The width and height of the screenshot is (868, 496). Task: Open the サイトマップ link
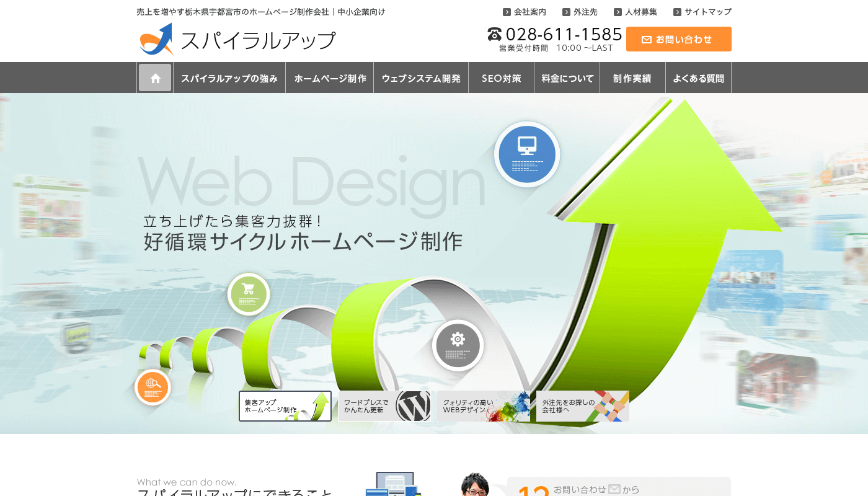pos(702,12)
